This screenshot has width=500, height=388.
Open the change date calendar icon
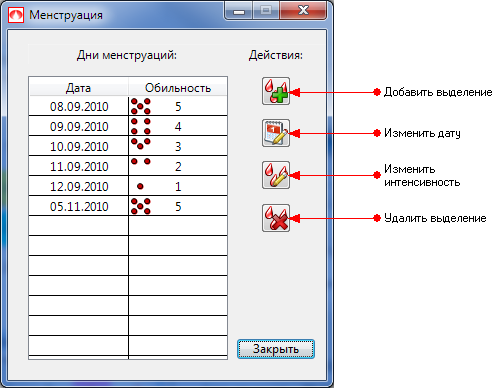click(276, 133)
